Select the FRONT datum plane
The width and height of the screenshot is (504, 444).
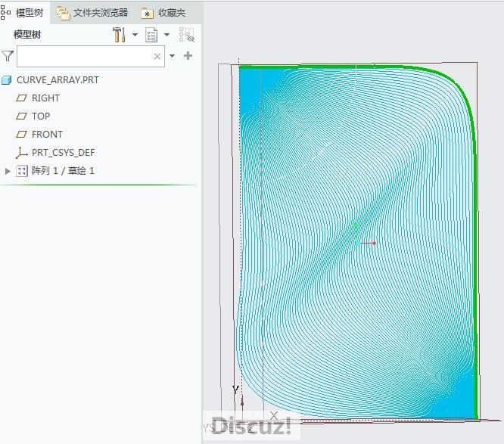point(47,134)
